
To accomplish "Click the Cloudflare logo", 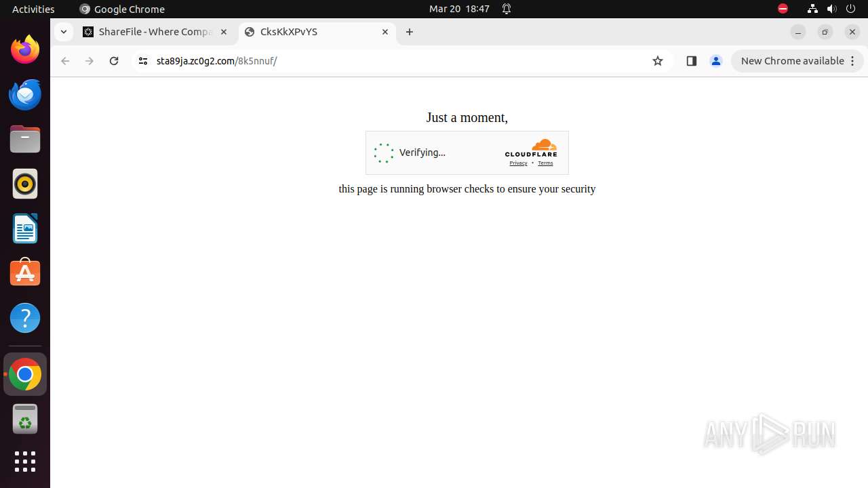I will tap(531, 148).
